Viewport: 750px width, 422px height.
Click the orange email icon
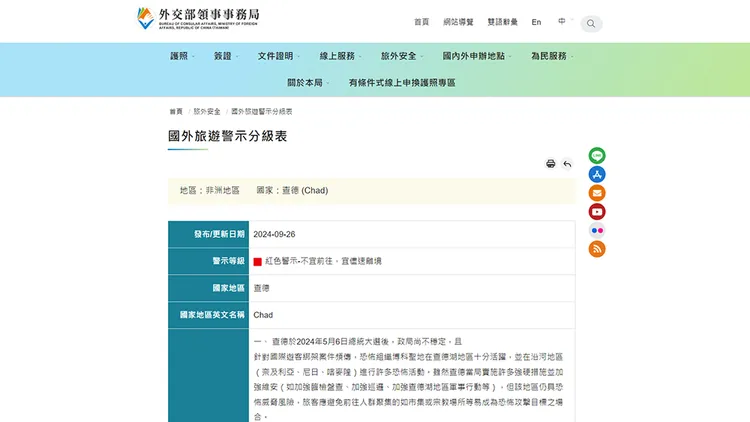tap(597, 193)
